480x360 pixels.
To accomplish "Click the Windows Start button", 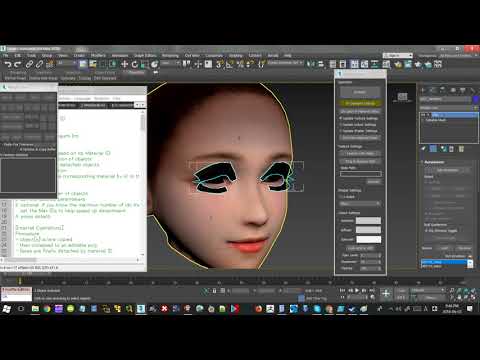I will [x=6, y=309].
